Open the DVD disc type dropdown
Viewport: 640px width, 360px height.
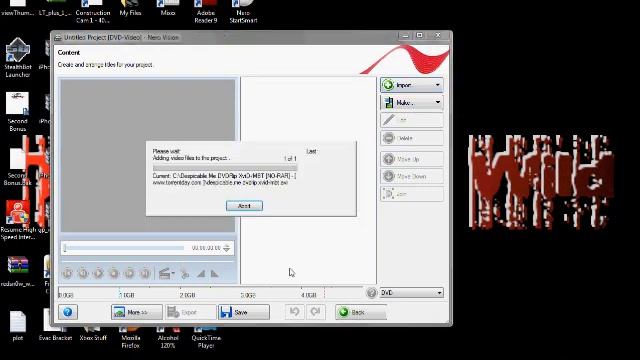(411, 293)
